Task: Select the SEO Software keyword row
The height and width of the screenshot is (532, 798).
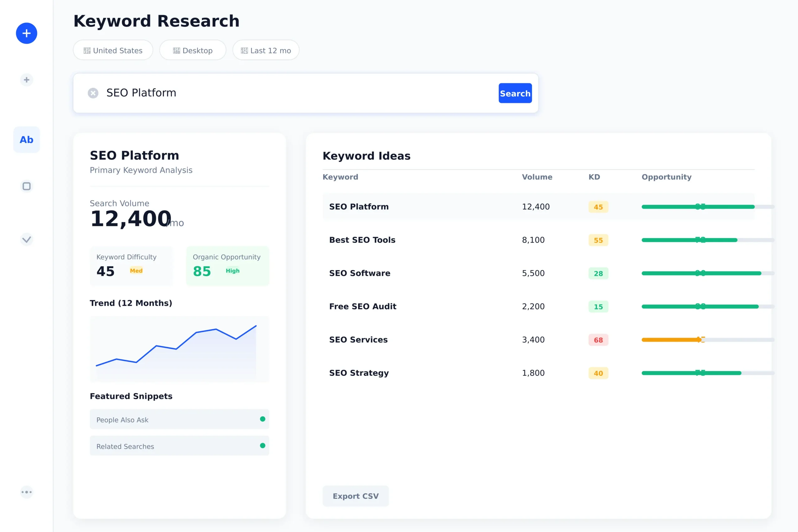Action: (538, 273)
